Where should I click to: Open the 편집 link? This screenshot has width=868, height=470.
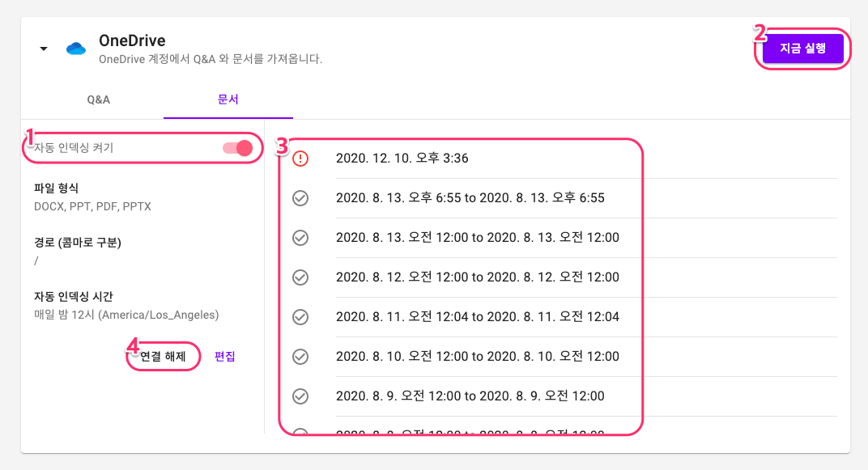[225, 356]
